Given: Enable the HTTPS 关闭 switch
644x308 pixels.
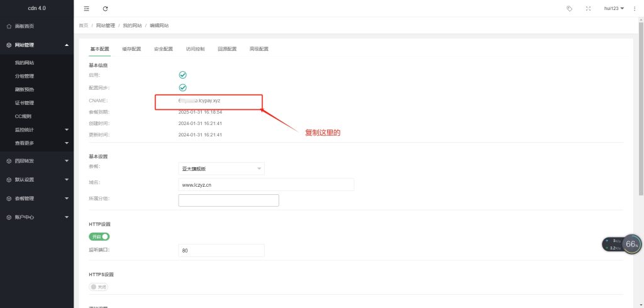Looking at the screenshot, I should 99,287.
